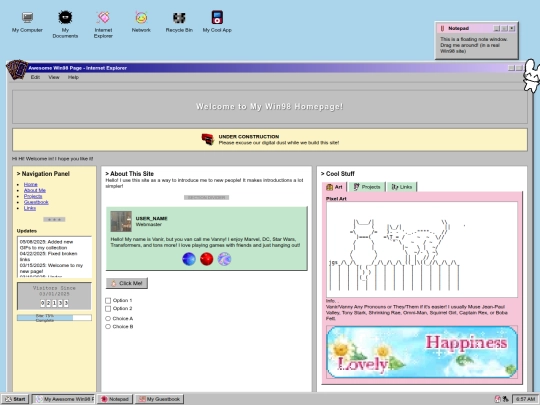Click the About This Site heading
Image resolution: width=540 pixels, height=405 pixels.
(x=129, y=174)
